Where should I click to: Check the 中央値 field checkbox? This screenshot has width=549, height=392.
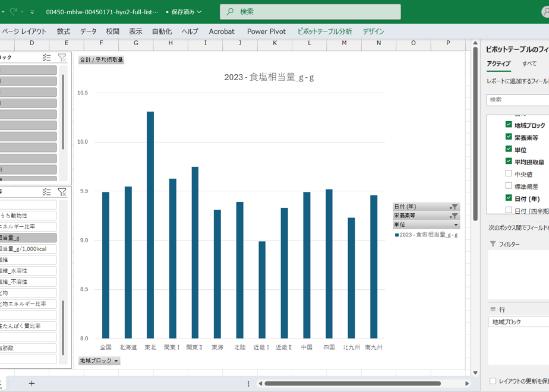coord(509,173)
